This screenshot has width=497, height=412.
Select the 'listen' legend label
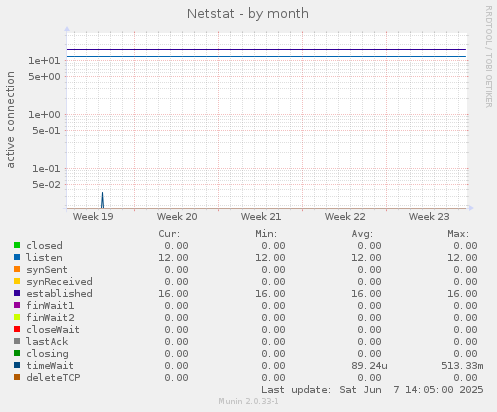(44, 258)
